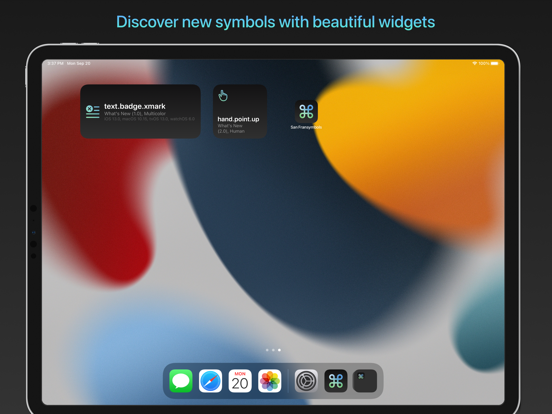Open the Messages app in the dock
552x414 pixels.
(181, 381)
